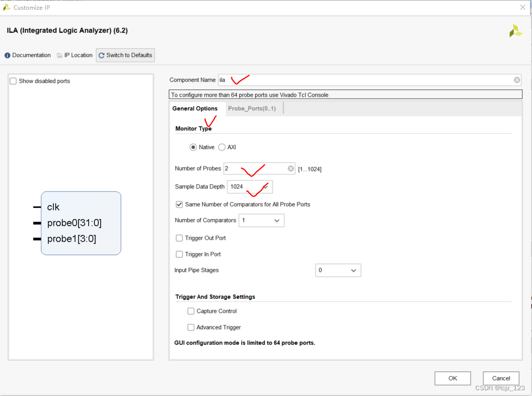
Task: Open the Documentation info icon
Action: click(7, 55)
